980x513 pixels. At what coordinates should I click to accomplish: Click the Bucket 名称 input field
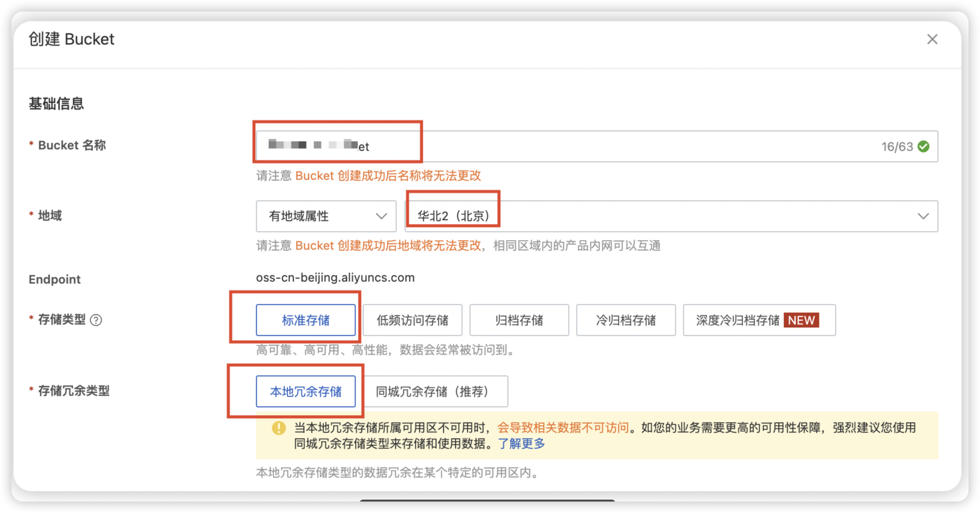[x=571, y=147]
